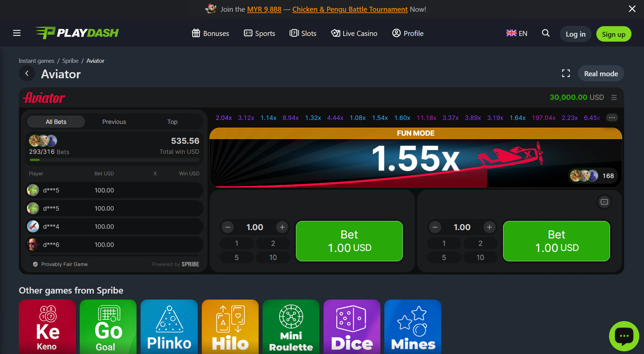This screenshot has width=644, height=354.
Task: Open the hamburger side menu
Action: point(17,33)
